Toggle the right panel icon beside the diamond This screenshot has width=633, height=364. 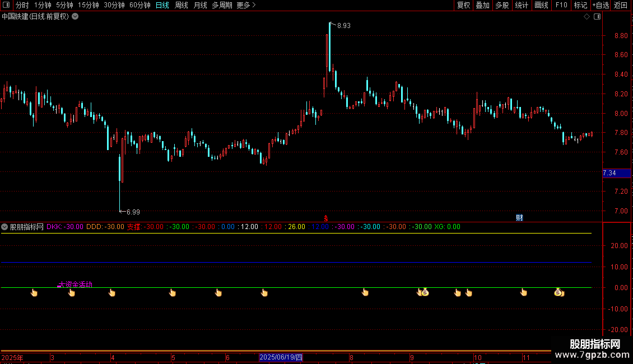(597, 17)
